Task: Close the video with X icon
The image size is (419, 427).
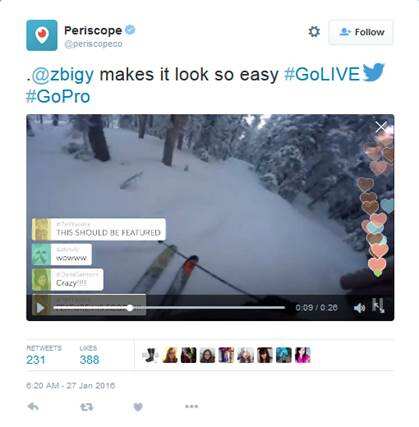Action: tap(381, 127)
